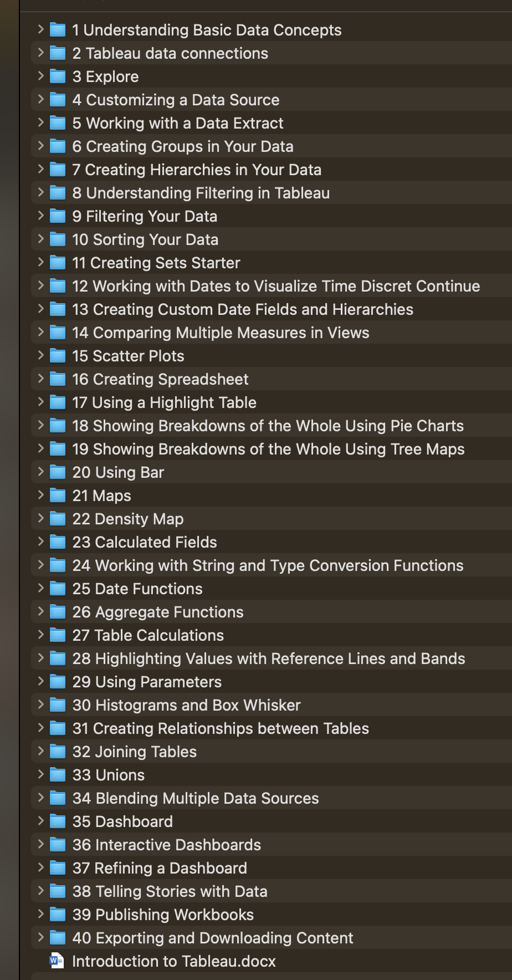Click the folder icon for 12 Working with Dates
Image resolution: width=512 pixels, height=980 pixels.
(x=58, y=286)
